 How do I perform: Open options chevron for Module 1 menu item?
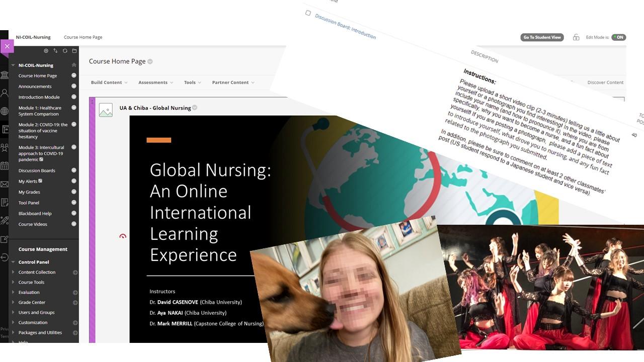(x=74, y=108)
